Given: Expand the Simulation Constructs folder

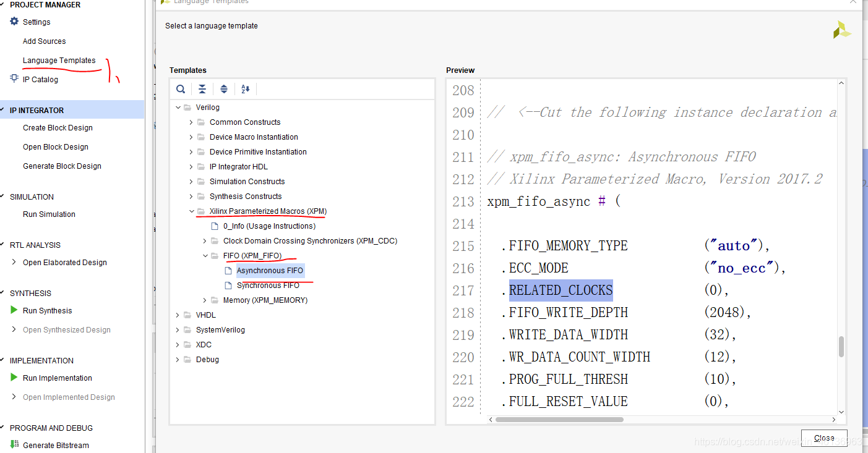Looking at the screenshot, I should [x=191, y=182].
